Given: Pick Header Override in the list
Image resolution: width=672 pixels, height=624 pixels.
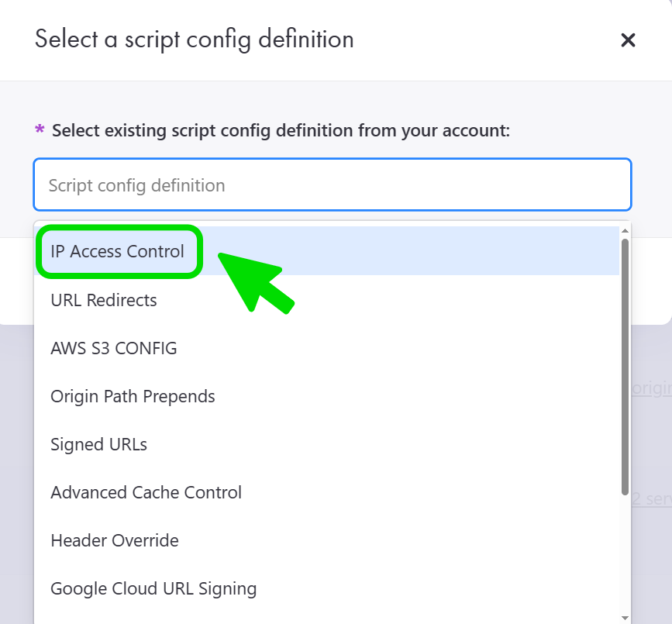Looking at the screenshot, I should (x=115, y=540).
